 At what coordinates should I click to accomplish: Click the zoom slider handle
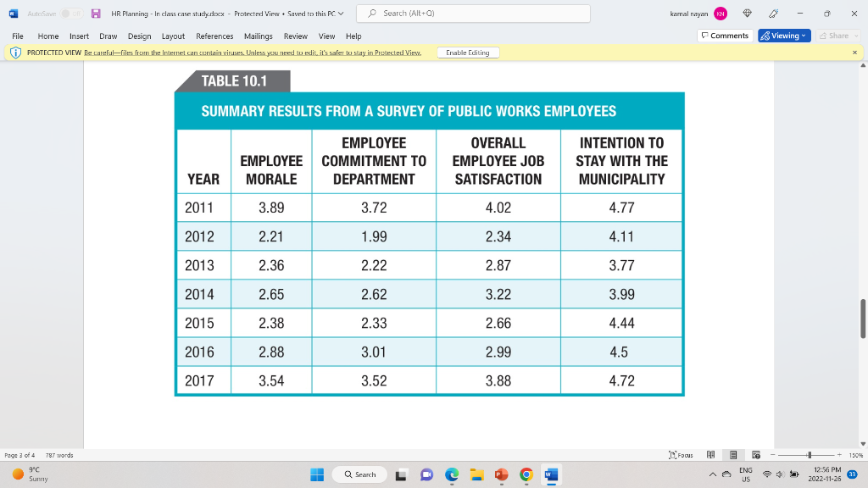(x=810, y=455)
